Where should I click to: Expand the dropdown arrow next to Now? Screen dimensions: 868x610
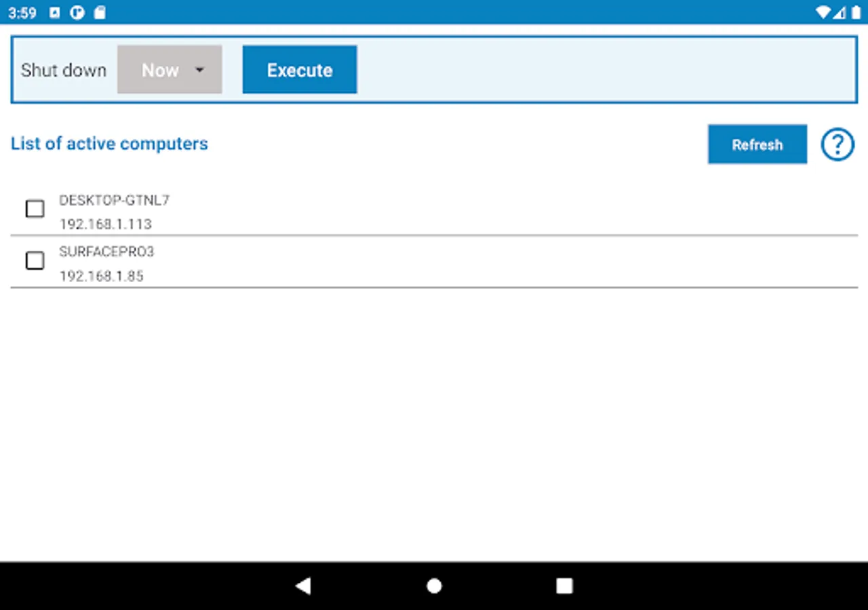201,69
